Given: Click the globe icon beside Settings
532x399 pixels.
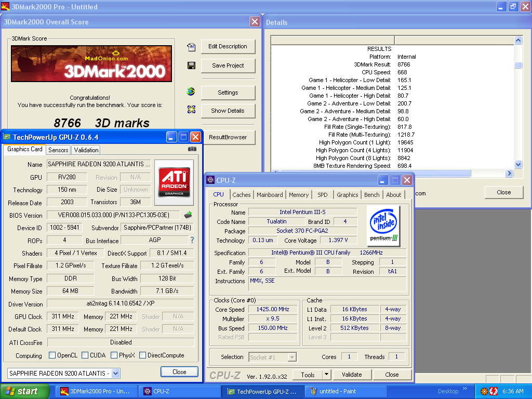Looking at the screenshot, I should [191, 91].
